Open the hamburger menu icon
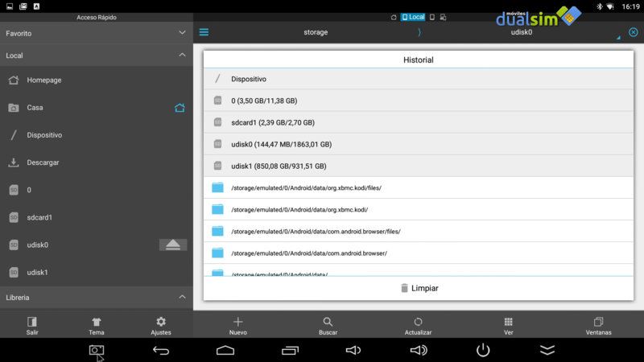644x362 pixels. tap(204, 32)
